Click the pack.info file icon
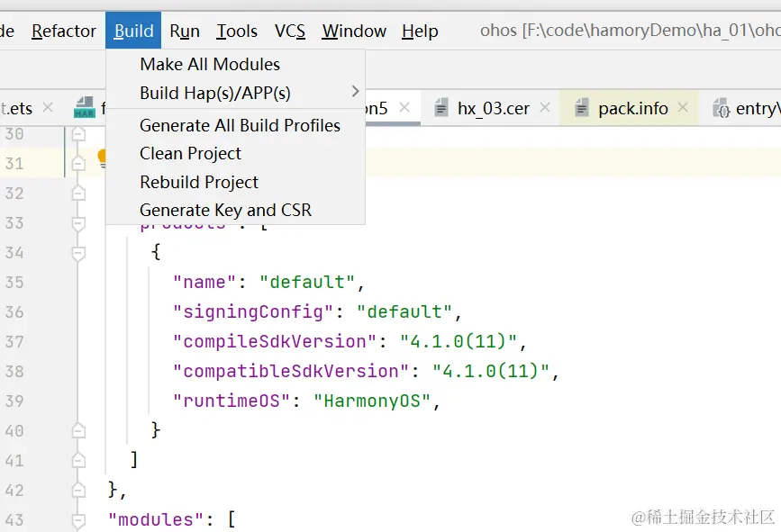This screenshot has width=781, height=532. [x=581, y=107]
